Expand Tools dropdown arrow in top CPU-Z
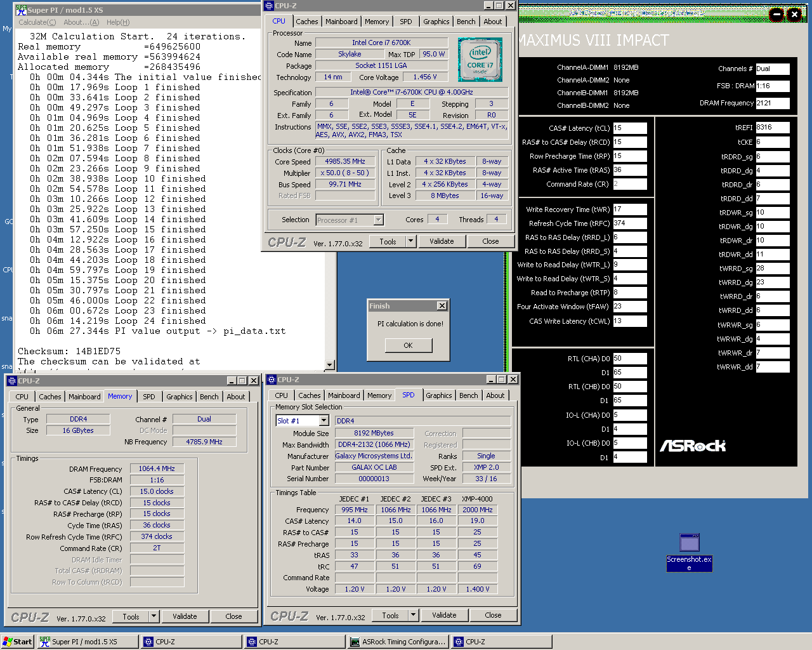812x650 pixels. [x=410, y=241]
